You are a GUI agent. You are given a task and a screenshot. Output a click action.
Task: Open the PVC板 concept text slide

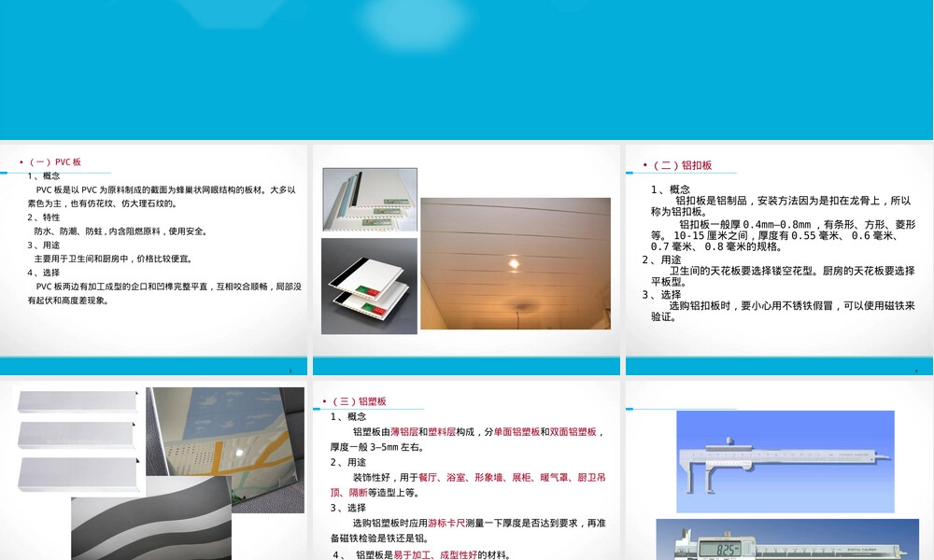tap(154, 259)
